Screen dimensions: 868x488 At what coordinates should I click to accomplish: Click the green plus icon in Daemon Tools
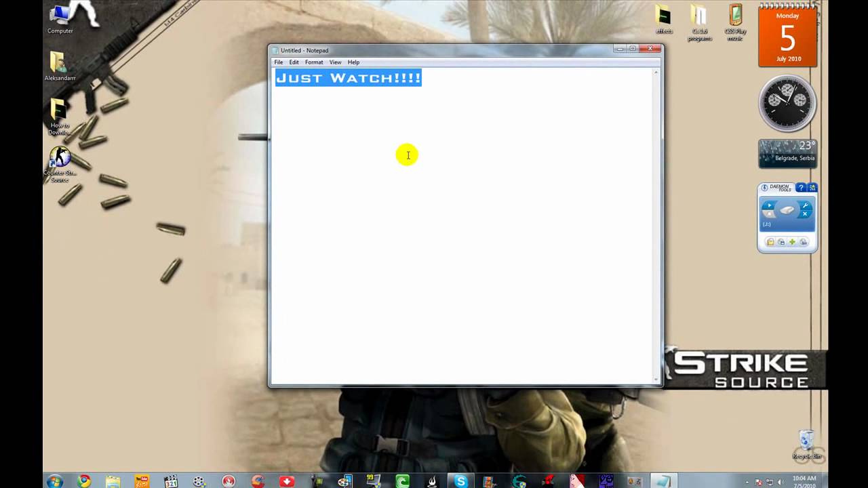pyautogui.click(x=792, y=242)
